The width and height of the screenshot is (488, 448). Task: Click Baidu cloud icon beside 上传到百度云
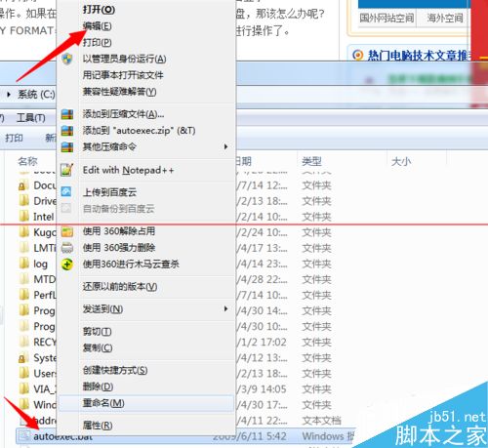click(66, 191)
